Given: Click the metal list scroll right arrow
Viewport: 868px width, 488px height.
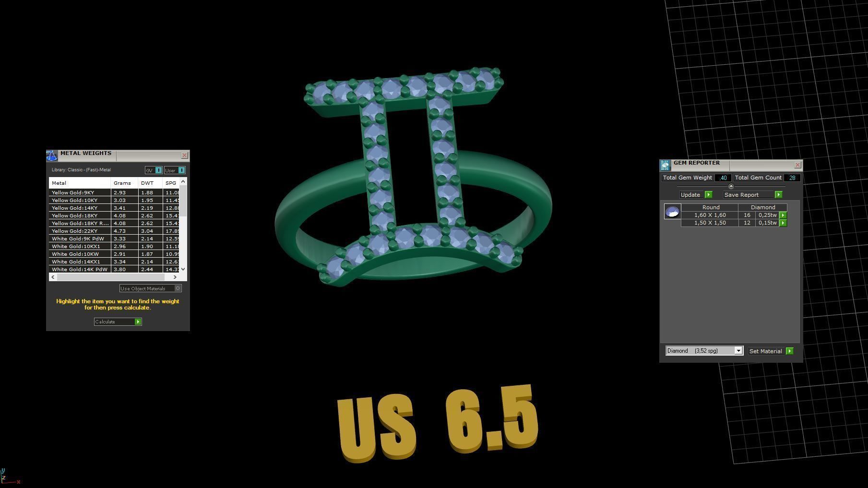Looking at the screenshot, I should (175, 277).
